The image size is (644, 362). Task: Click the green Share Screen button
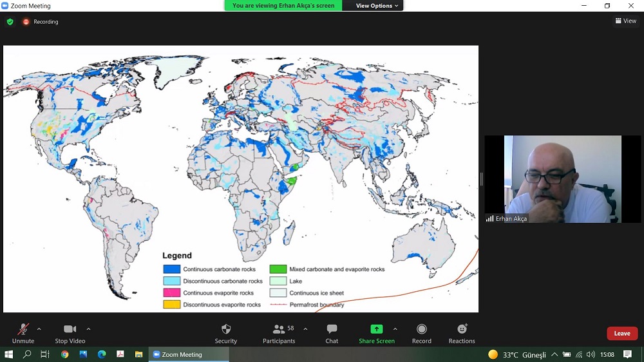tap(377, 333)
